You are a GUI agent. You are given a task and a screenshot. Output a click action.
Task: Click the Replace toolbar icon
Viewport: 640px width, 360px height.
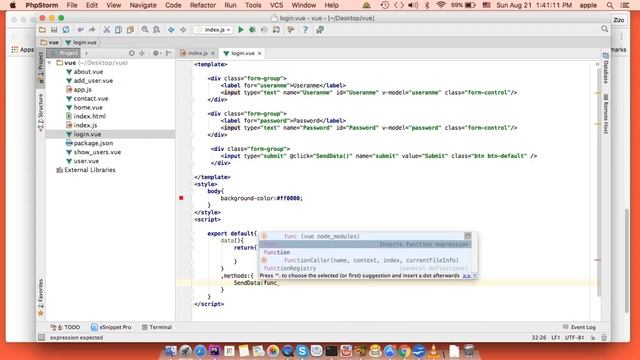pos(156,30)
